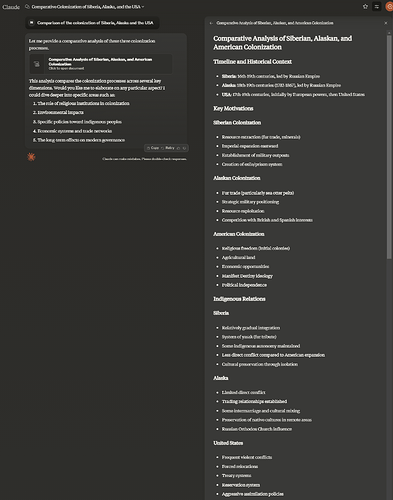Click the back arrow in document panel

coord(211,23)
